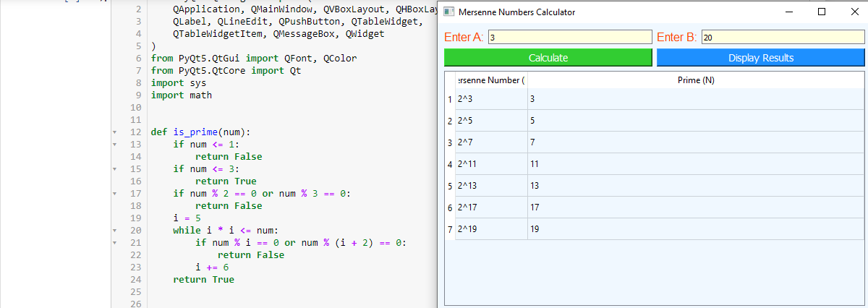Collapse the while loop fold arrow at line 20
Viewport: 868px width, 308px height.
pyautogui.click(x=115, y=231)
